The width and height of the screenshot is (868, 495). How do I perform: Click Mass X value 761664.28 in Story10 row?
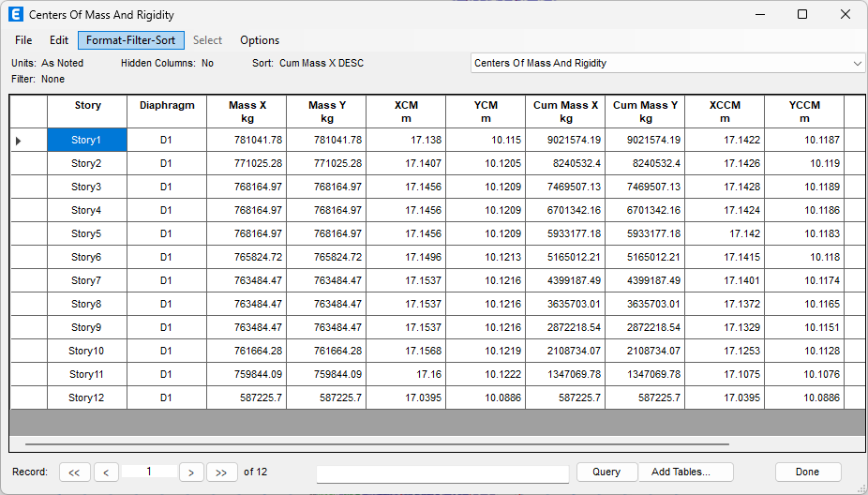coord(247,351)
